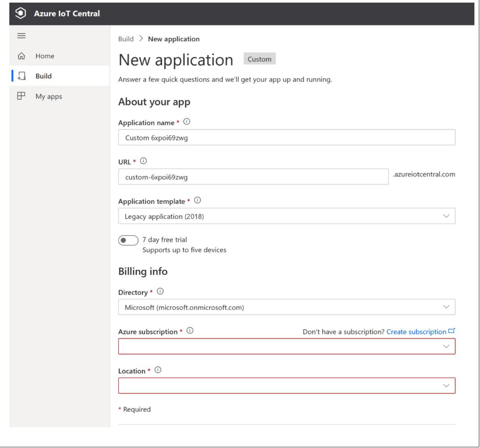The width and height of the screenshot is (480, 448).
Task: Show info for Azure subscription
Action: [x=190, y=330]
